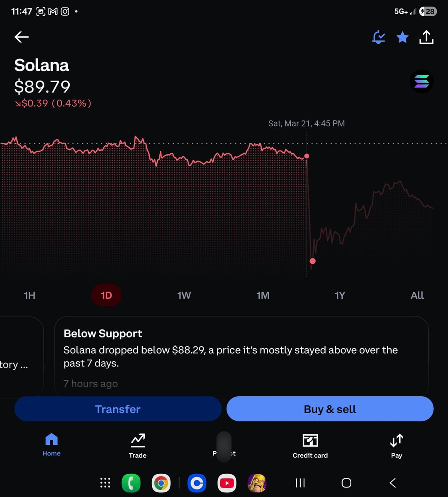Image resolution: width=448 pixels, height=497 pixels.
Task: Open the Trade tab in bottom navigation
Action: [x=138, y=446]
